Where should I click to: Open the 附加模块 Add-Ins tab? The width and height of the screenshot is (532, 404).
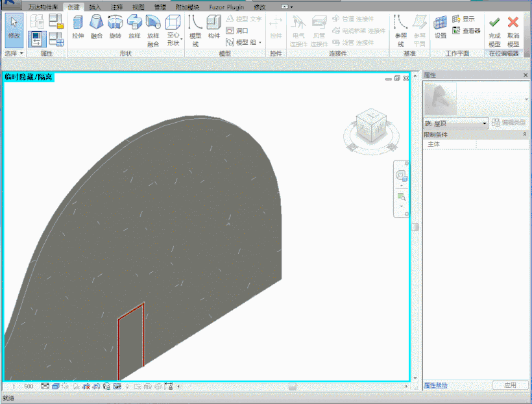pos(187,6)
